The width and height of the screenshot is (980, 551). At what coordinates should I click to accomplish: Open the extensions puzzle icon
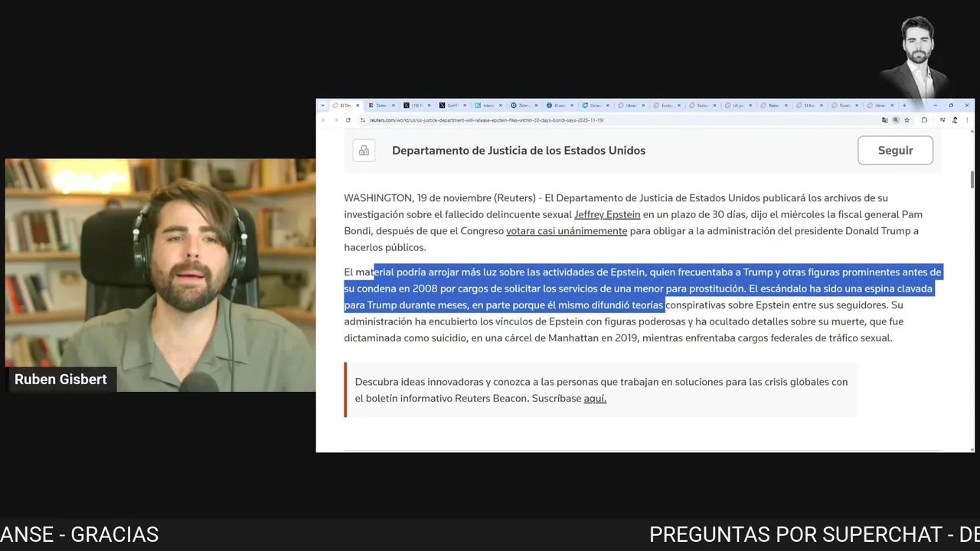click(x=924, y=120)
